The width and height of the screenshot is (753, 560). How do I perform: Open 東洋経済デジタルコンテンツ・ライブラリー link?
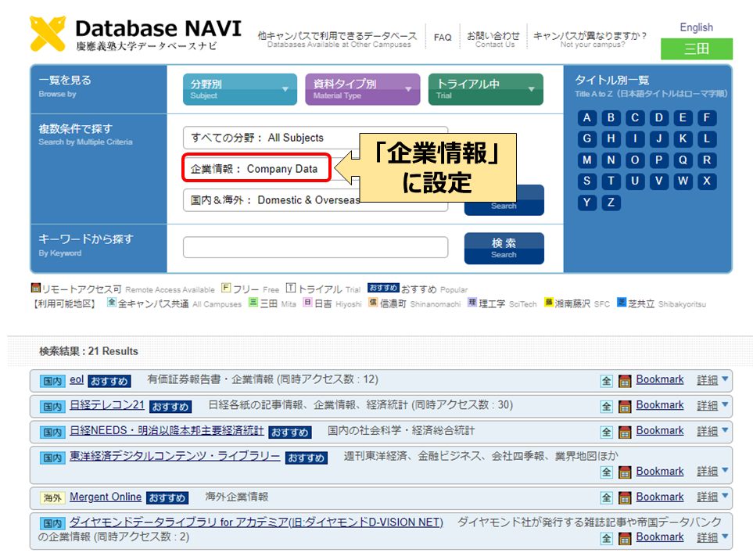(x=175, y=456)
